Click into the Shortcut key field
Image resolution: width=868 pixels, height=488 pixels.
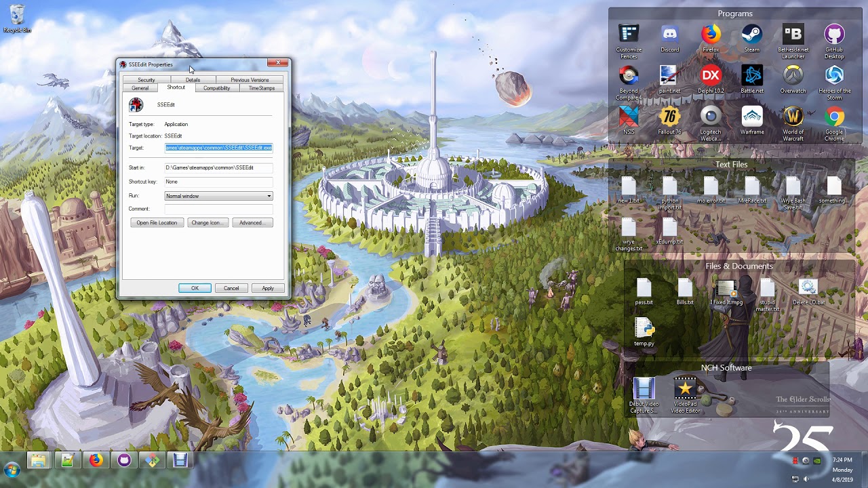click(x=218, y=182)
